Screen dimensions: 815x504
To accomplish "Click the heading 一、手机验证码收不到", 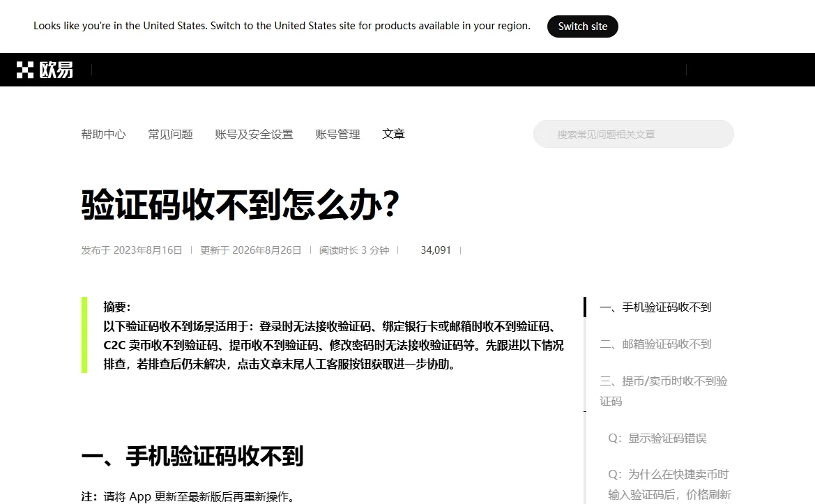I will point(192,456).
